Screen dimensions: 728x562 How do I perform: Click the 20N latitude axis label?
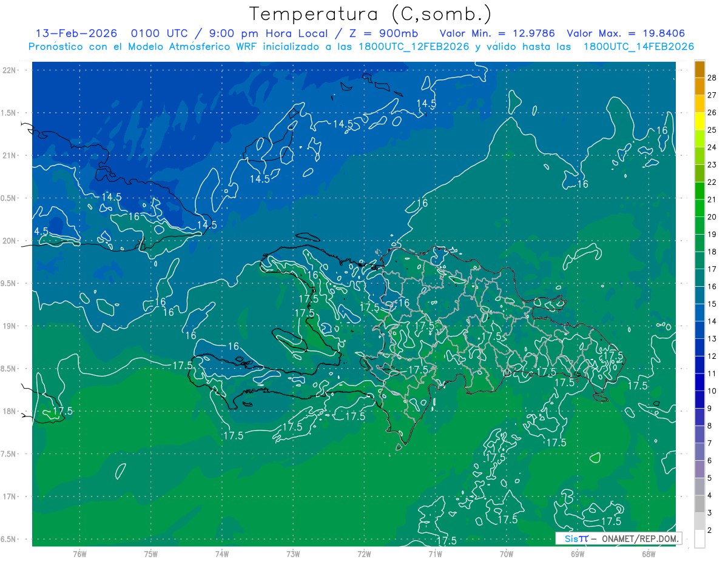point(9,241)
